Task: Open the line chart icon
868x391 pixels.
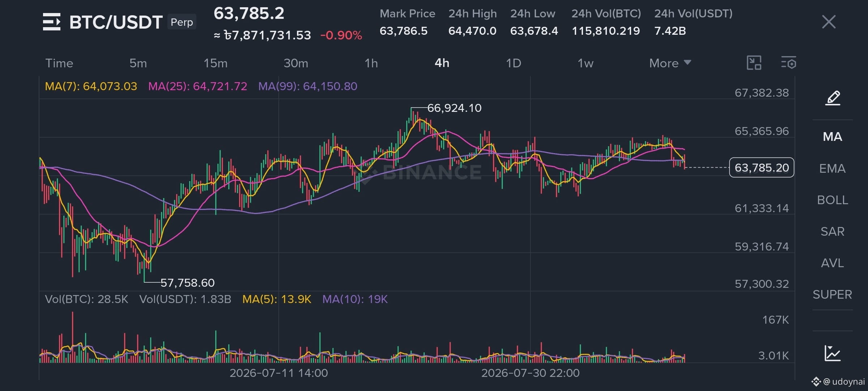Action: click(833, 353)
